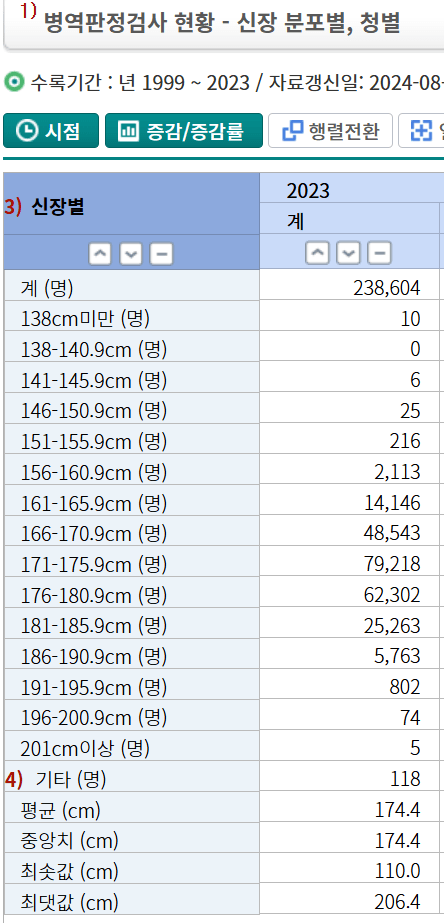Select the 신장별 header cell
Image resolution: width=444 pixels, height=923 pixels.
(x=131, y=205)
